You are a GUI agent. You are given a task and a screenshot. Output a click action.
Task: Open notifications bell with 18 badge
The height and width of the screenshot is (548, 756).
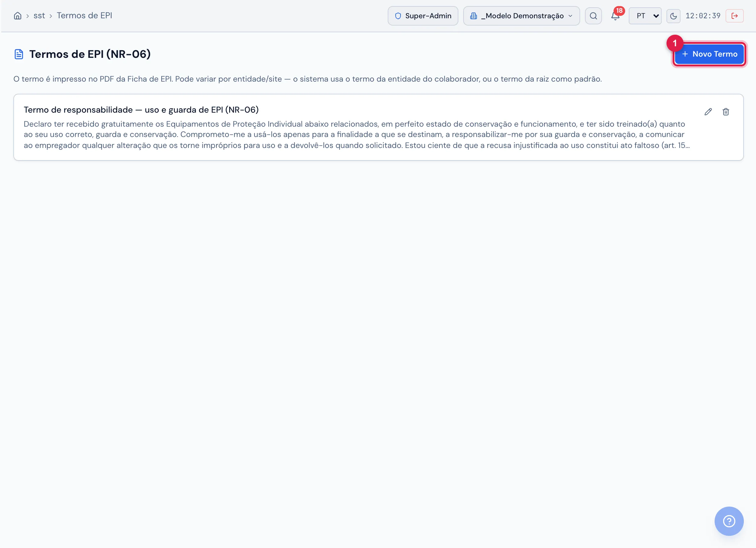(x=615, y=16)
